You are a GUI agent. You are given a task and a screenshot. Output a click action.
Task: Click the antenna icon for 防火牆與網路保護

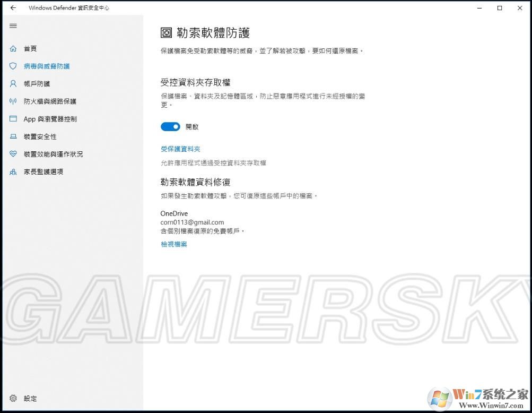[x=13, y=101]
